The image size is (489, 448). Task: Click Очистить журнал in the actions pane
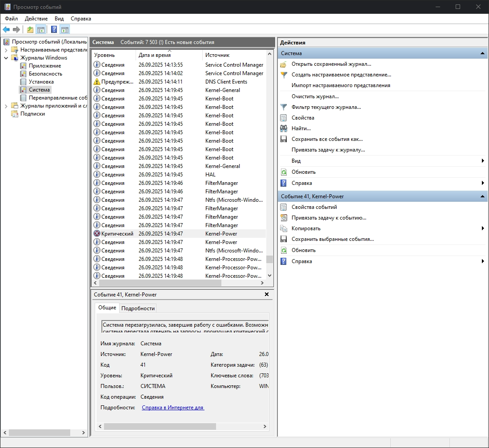[315, 96]
